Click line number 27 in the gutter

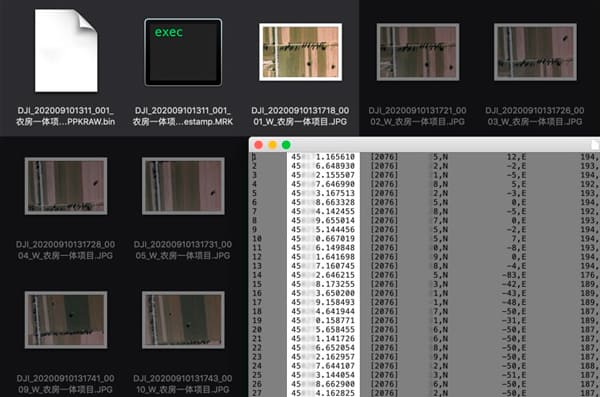click(257, 393)
